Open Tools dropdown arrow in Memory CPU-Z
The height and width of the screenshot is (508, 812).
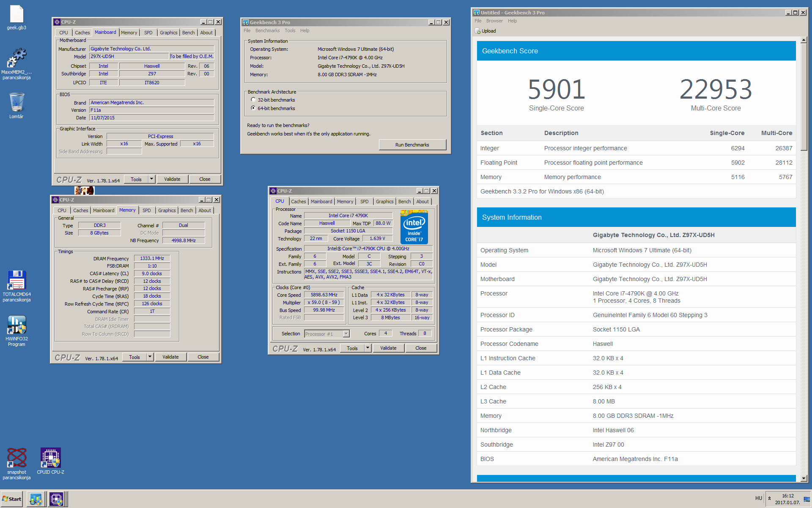(150, 357)
